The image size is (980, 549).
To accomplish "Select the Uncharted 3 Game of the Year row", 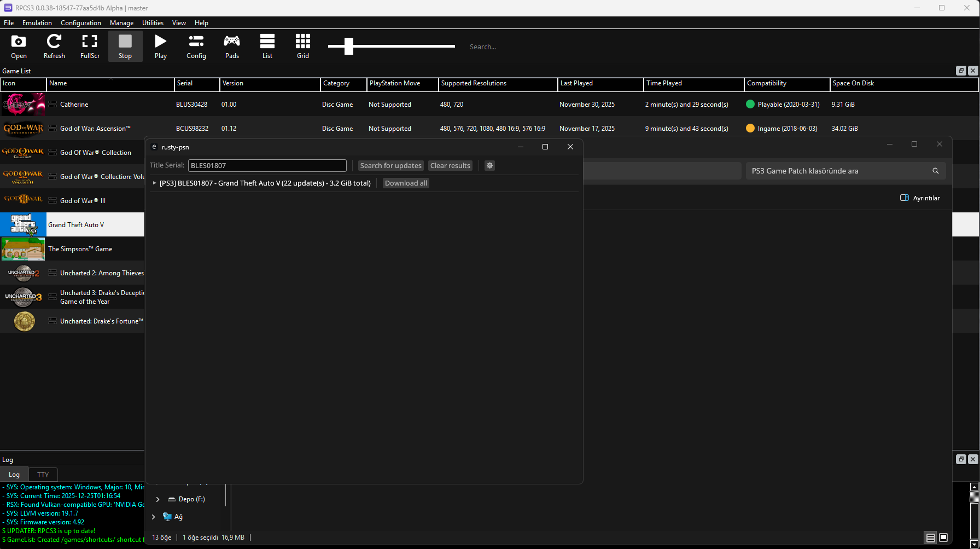I will point(72,297).
